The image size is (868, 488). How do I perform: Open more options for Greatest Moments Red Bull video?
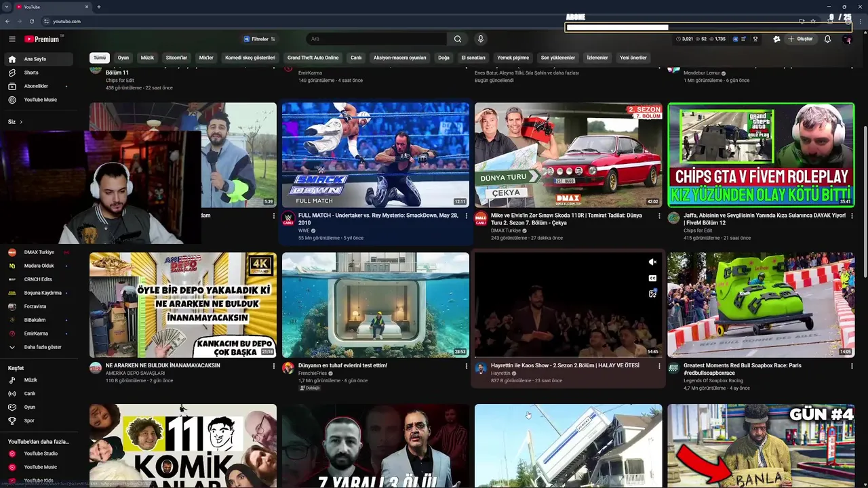click(x=852, y=366)
